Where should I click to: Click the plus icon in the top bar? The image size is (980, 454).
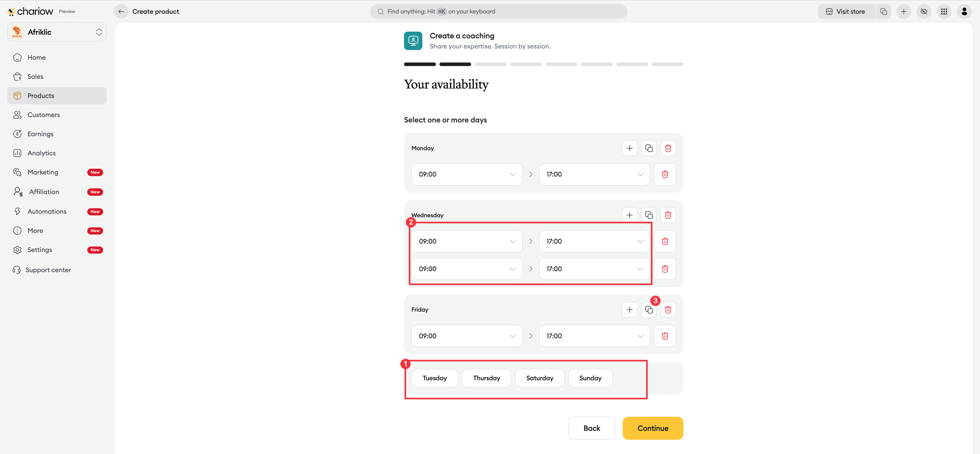pyautogui.click(x=903, y=11)
